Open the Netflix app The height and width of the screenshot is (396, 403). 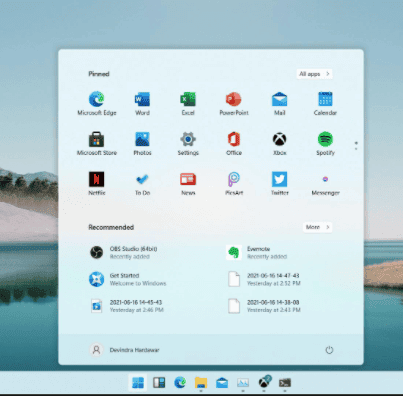tap(97, 183)
